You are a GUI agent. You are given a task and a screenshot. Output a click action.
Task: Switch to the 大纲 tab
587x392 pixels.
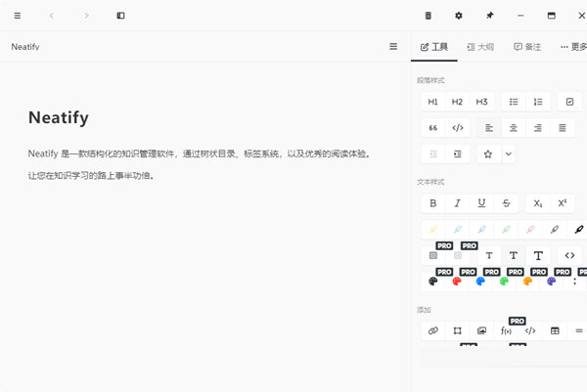[x=480, y=47]
